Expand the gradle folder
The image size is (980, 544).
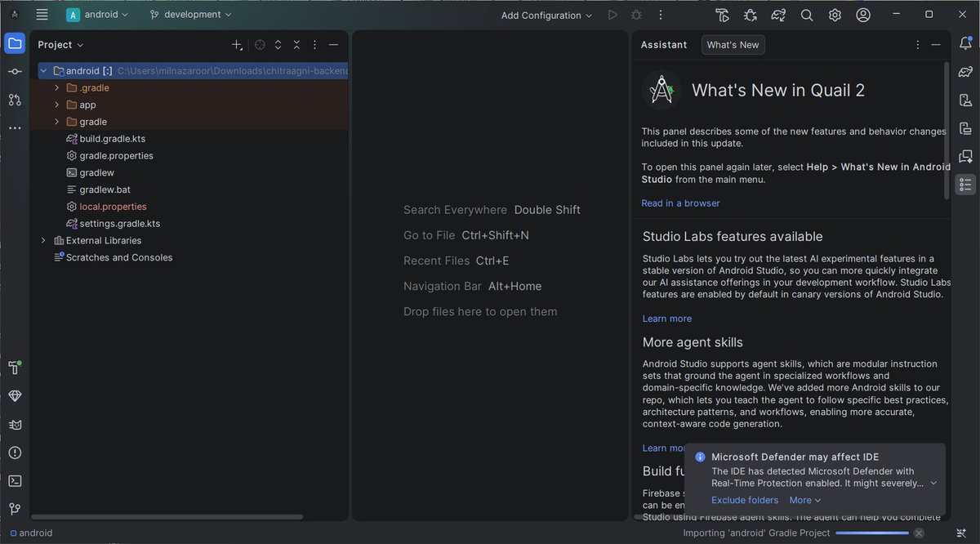[x=56, y=122]
